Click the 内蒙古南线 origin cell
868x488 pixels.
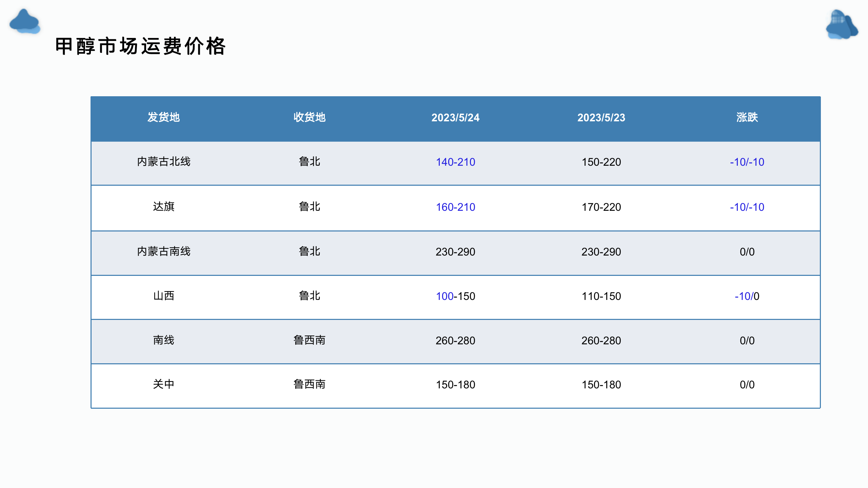coord(164,251)
